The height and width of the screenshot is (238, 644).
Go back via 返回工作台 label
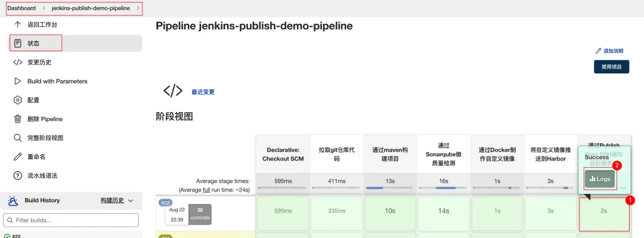pos(42,24)
